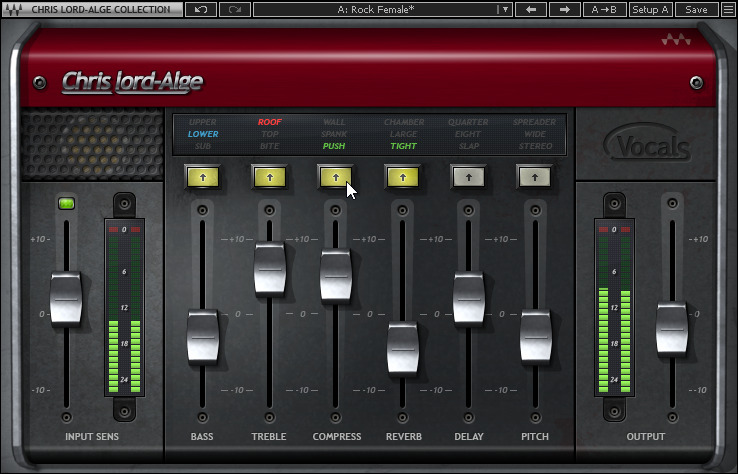Click the TOP treble mode label

click(270, 134)
